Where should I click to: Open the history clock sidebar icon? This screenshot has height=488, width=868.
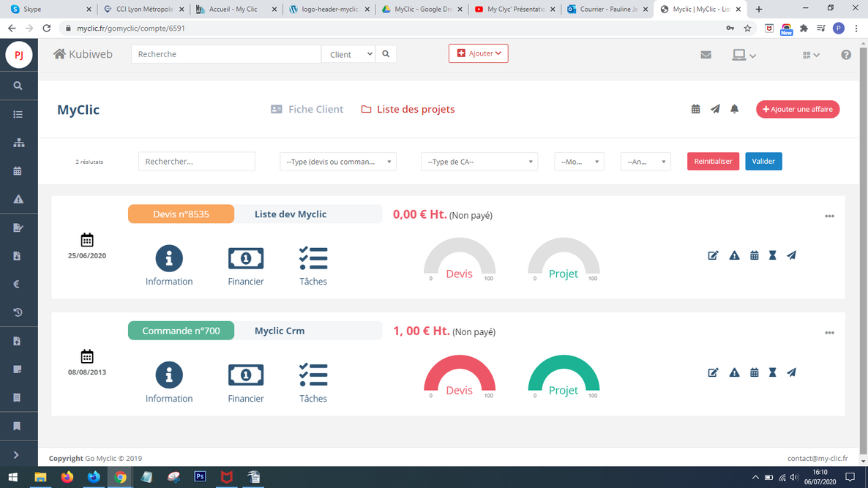coord(18,312)
